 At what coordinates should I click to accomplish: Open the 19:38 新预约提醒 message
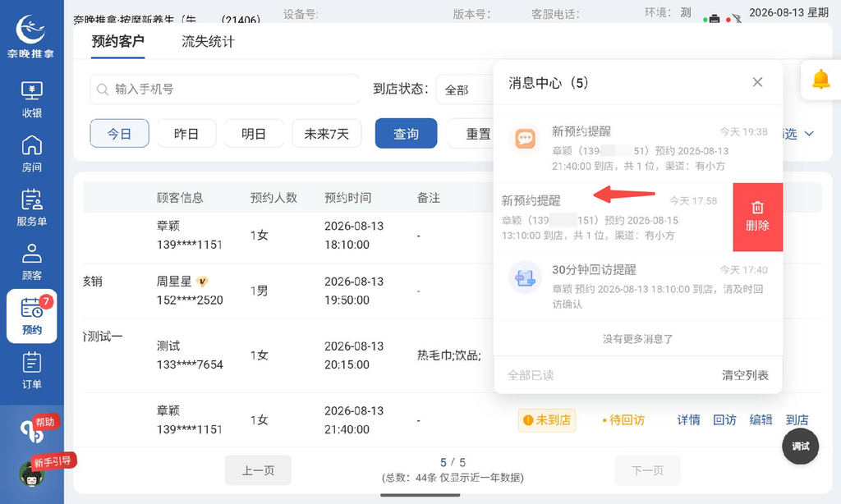637,149
